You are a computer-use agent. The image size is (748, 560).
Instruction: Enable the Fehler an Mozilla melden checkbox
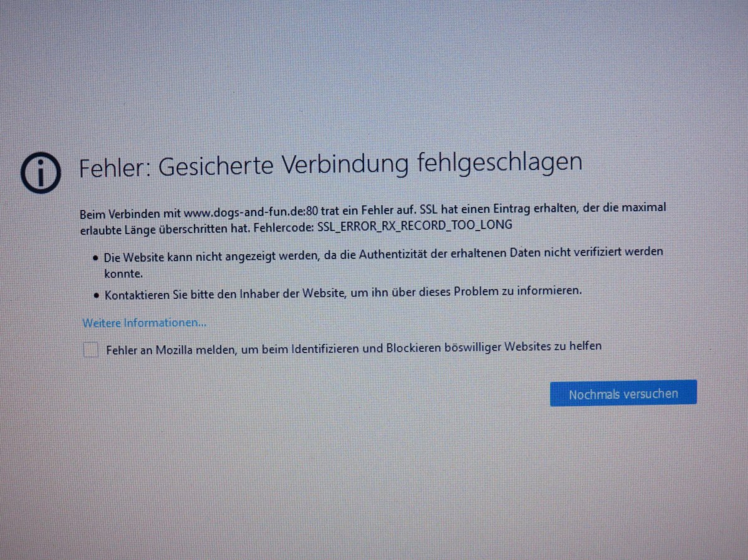(x=91, y=350)
